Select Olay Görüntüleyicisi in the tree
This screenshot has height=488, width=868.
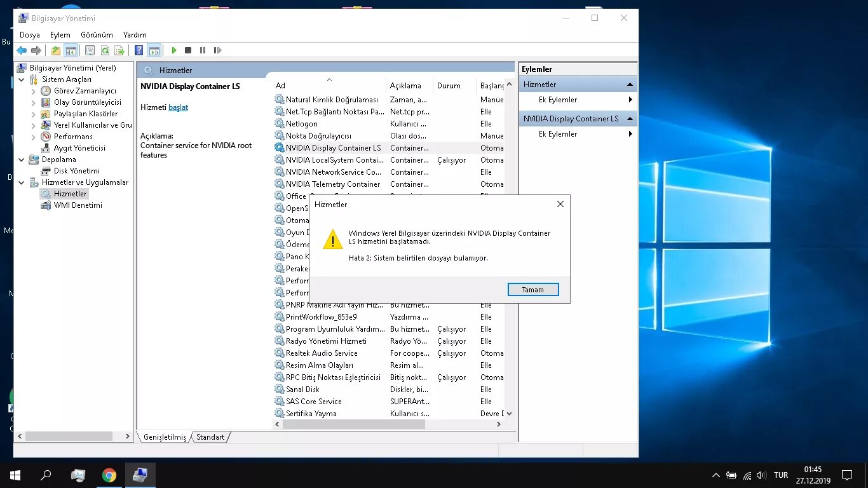click(x=88, y=102)
